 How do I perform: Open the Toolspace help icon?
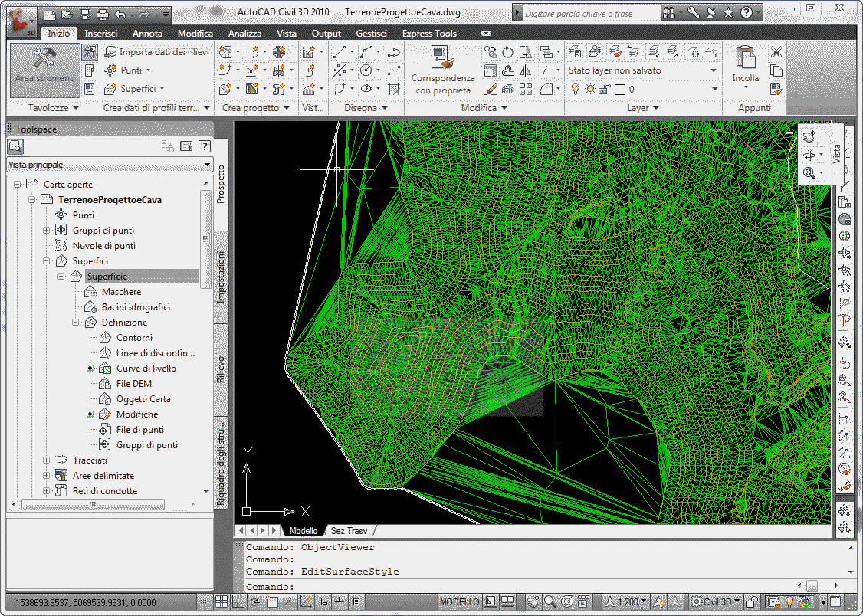205,146
